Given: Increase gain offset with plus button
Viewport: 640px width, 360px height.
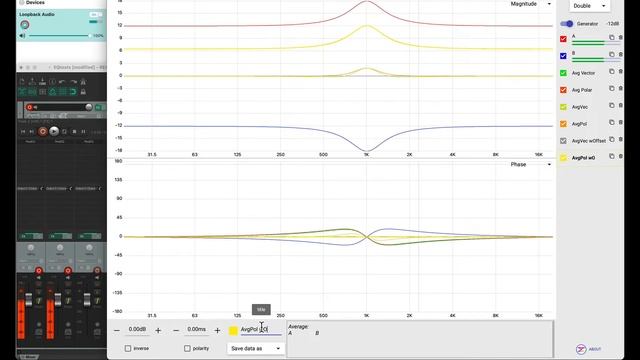Looking at the screenshot, I should [158, 330].
